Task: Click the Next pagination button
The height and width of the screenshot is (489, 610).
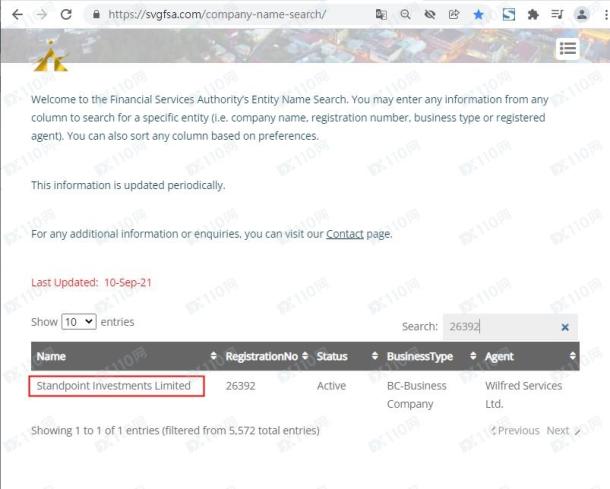Action: 563,431
